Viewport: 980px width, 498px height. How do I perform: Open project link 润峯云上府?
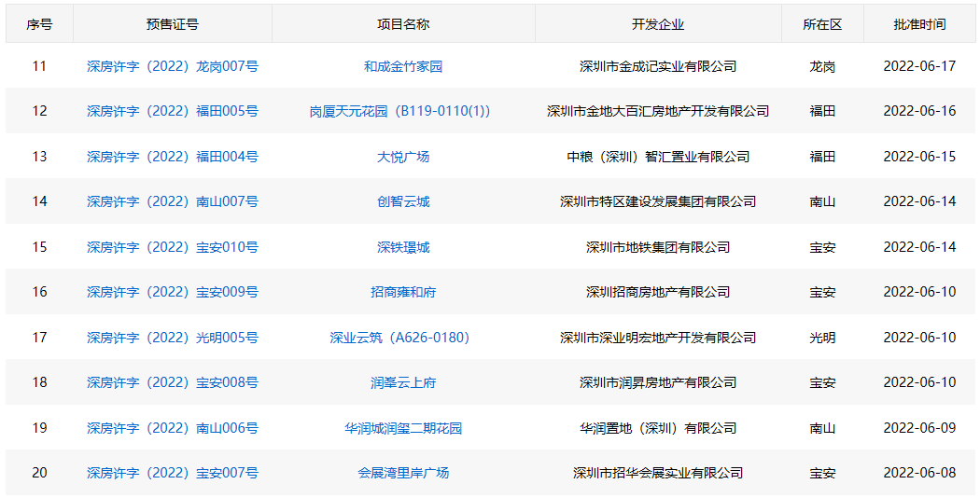[x=403, y=383]
